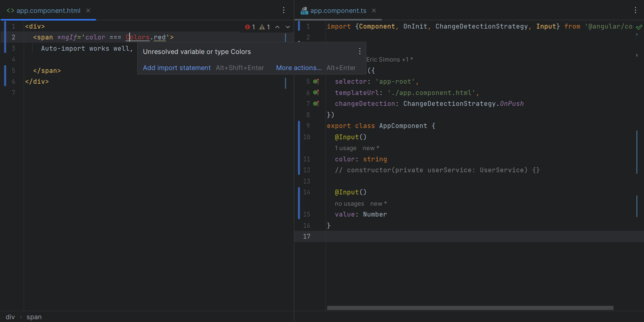Click gutter icon beside templateUrl line 6
The height and width of the screenshot is (322, 644).
coord(316,93)
